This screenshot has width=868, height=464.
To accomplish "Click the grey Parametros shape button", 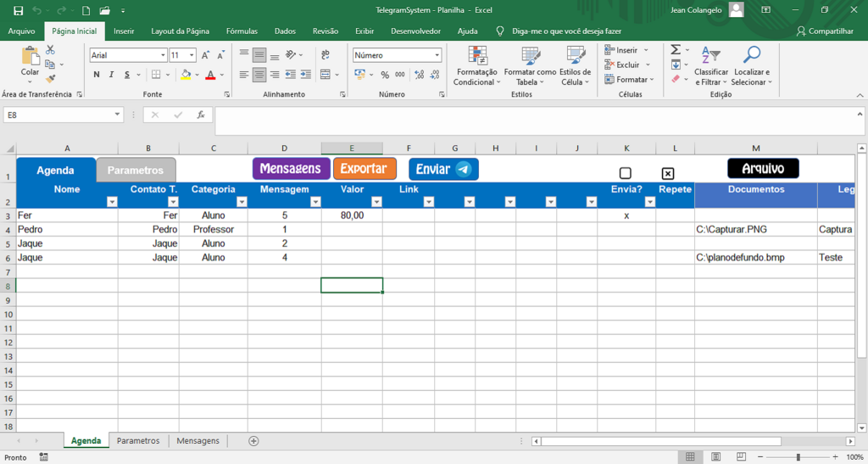I will coord(136,170).
